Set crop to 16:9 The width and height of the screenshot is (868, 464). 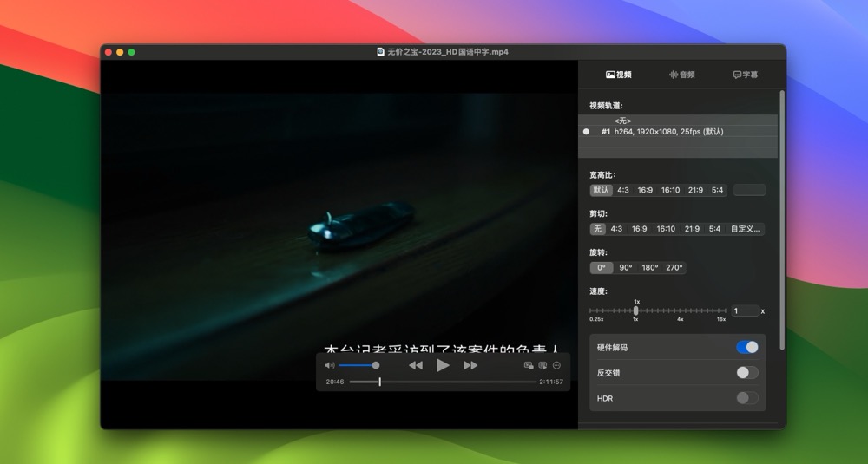[x=640, y=228]
